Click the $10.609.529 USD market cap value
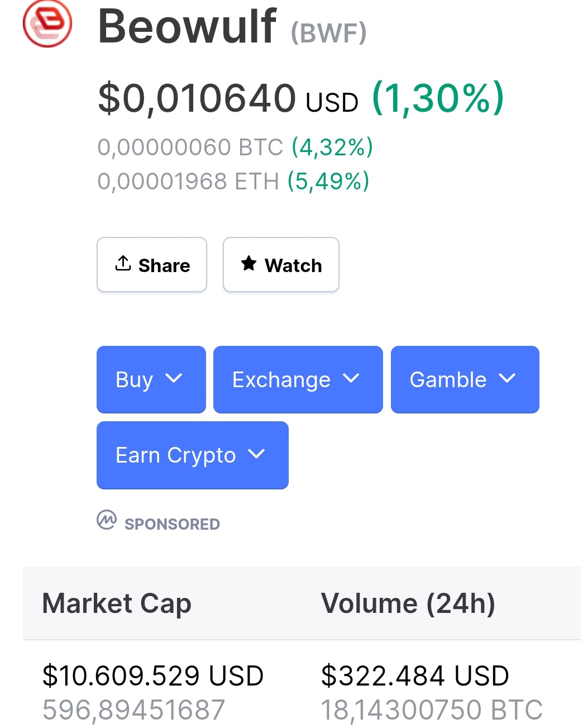The width and height of the screenshot is (583, 728). [x=153, y=675]
